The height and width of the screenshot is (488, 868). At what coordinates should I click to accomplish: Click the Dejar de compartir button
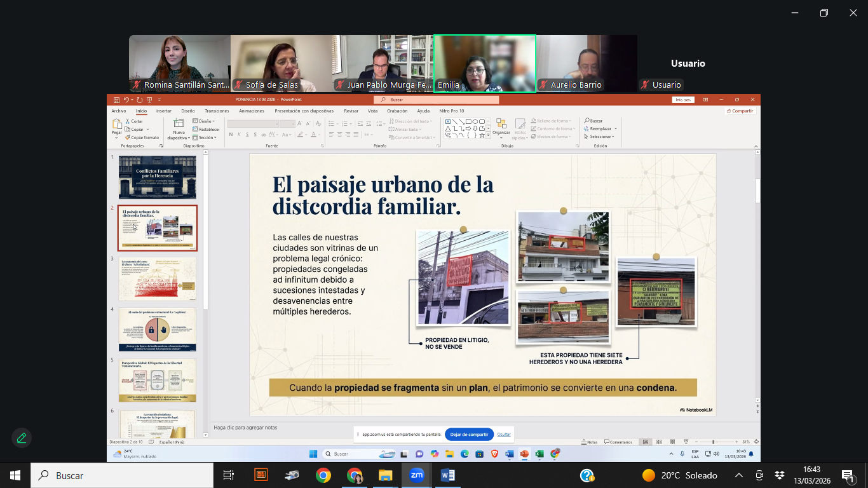[x=469, y=435]
